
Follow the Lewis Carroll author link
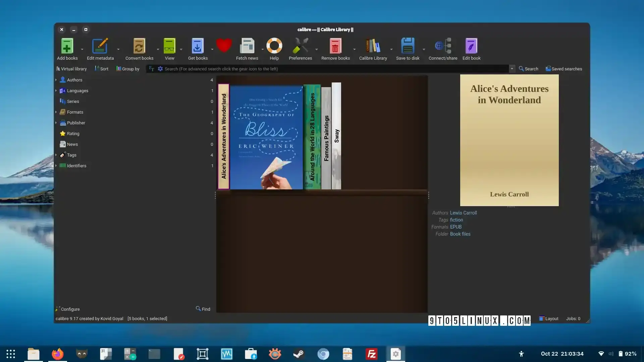tap(463, 213)
